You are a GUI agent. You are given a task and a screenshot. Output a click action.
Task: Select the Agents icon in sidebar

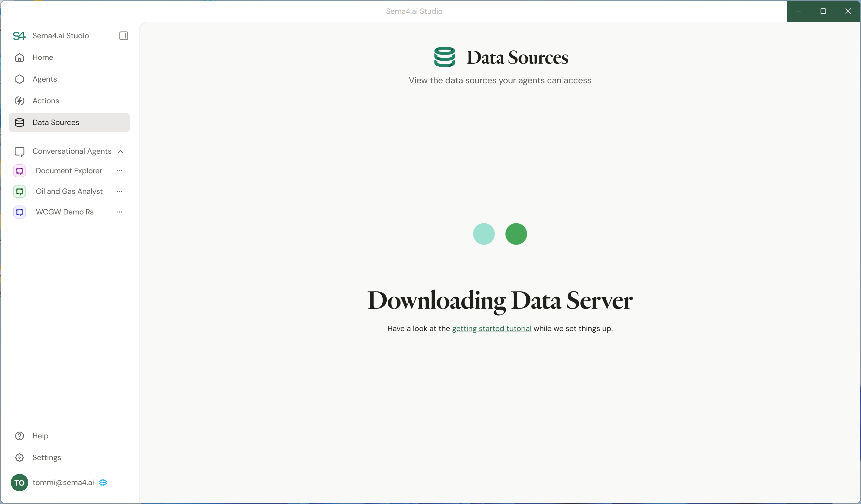20,79
